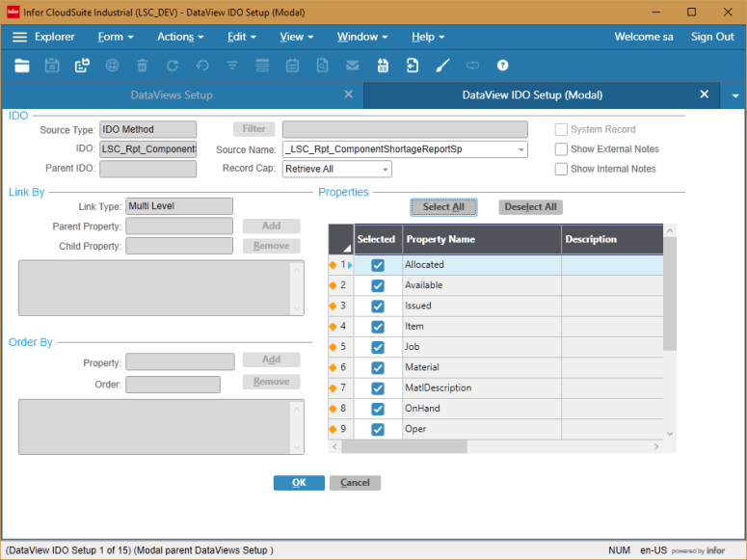Click the OK button
Screen dimensions: 747x560
pyautogui.click(x=299, y=483)
